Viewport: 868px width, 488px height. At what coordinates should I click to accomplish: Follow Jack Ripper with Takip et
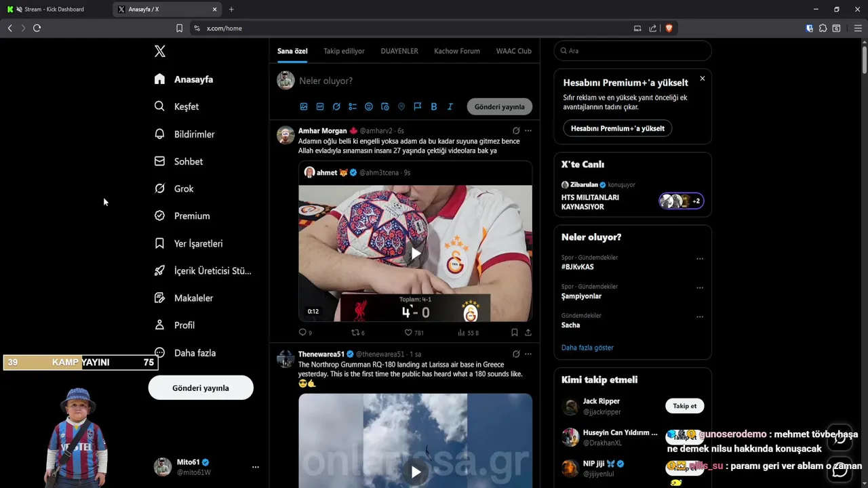[684, 406]
